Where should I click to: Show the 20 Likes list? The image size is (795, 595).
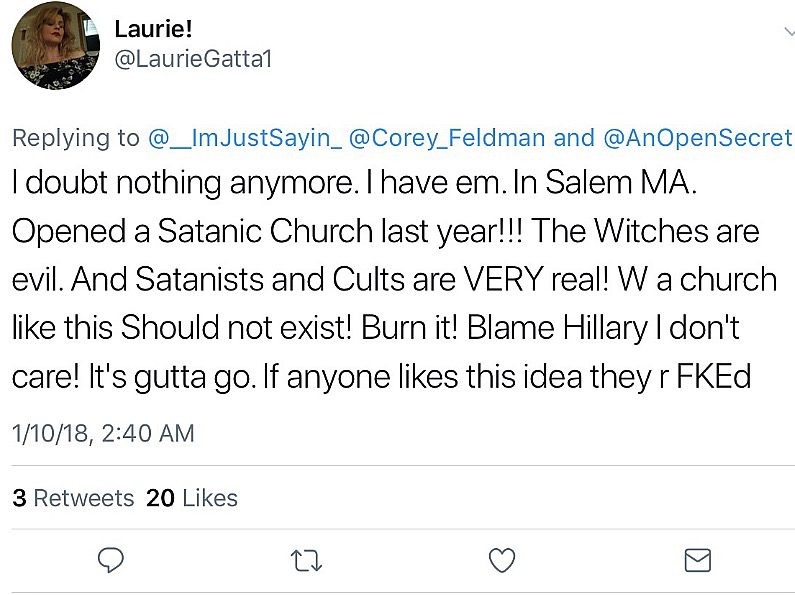[x=192, y=498]
